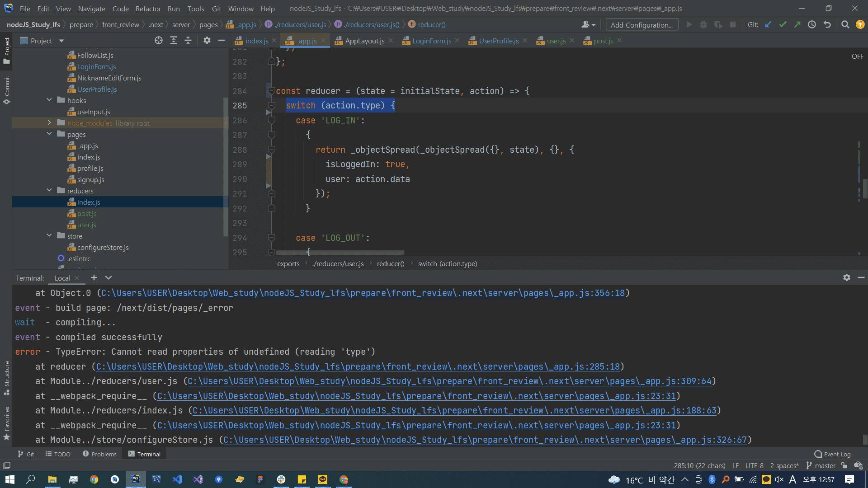The width and height of the screenshot is (868, 488).
Task: Click the Search Everywhere magnifier icon
Action: (x=845, y=25)
